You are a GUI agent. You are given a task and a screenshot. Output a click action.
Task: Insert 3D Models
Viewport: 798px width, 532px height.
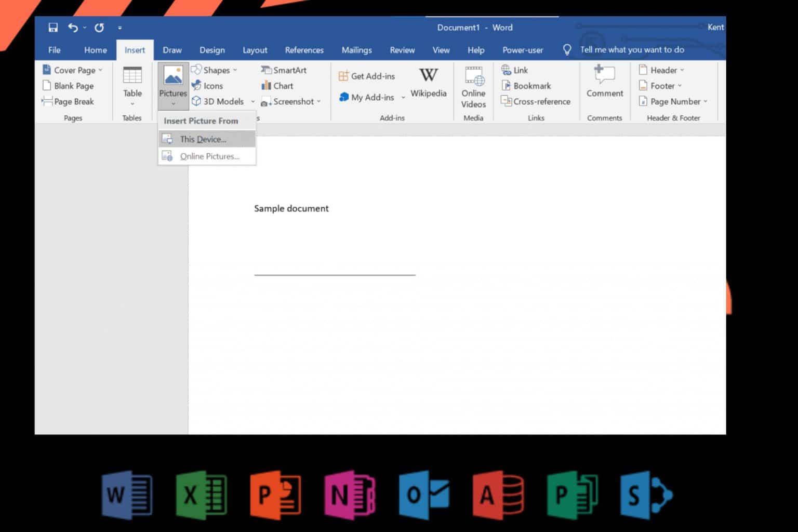218,101
